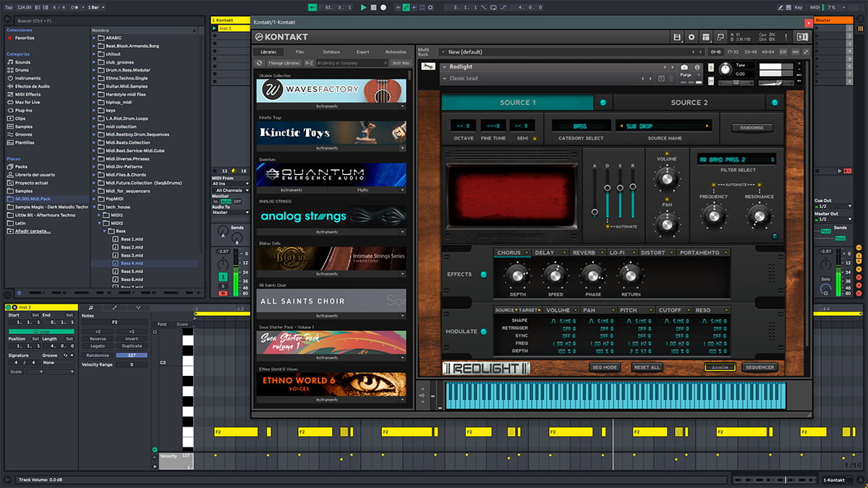
Task: Click the Reverse notes button
Action: coord(97,338)
